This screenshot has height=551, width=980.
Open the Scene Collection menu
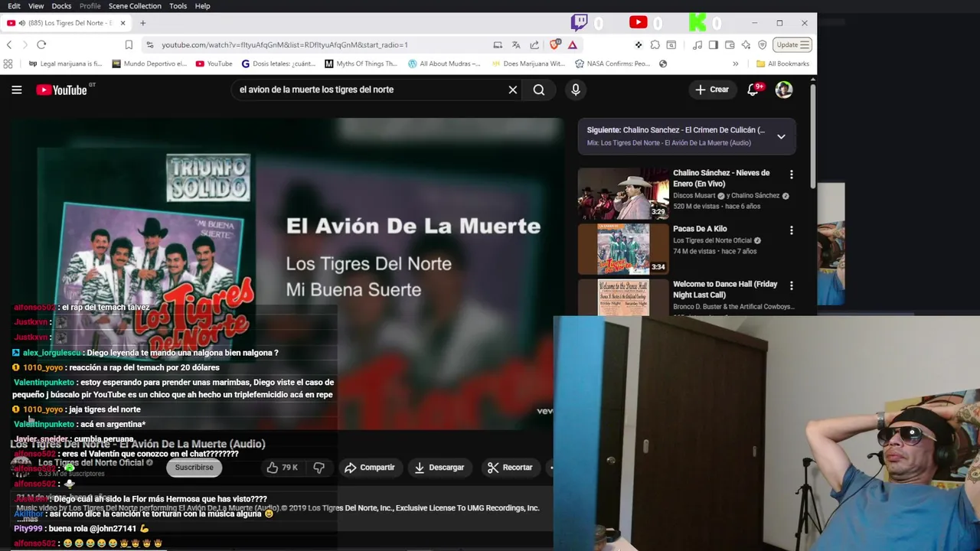tap(135, 6)
